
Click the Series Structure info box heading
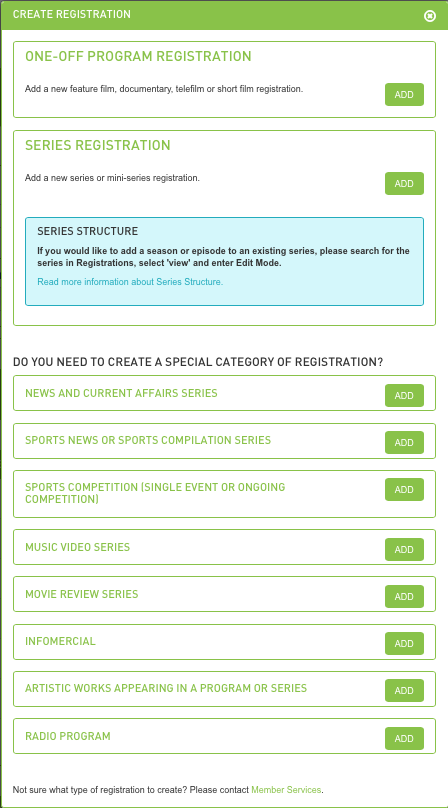click(x=88, y=231)
